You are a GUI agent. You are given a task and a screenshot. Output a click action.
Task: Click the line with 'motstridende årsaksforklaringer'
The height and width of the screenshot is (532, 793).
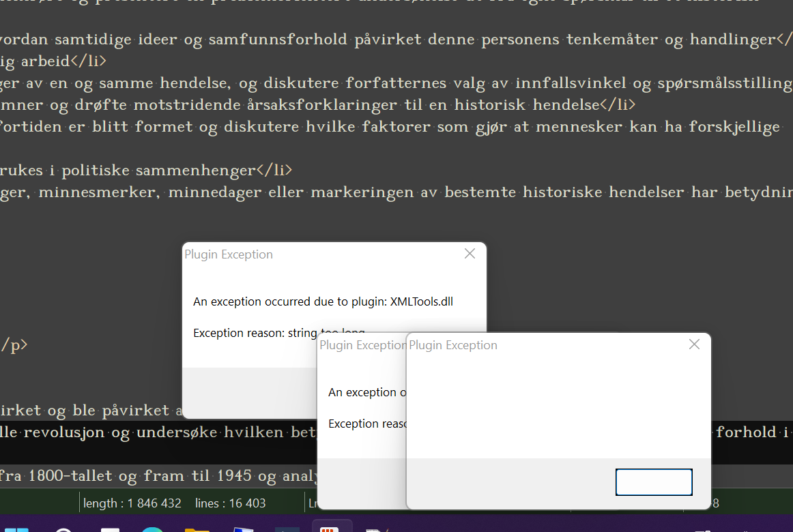[317, 104]
